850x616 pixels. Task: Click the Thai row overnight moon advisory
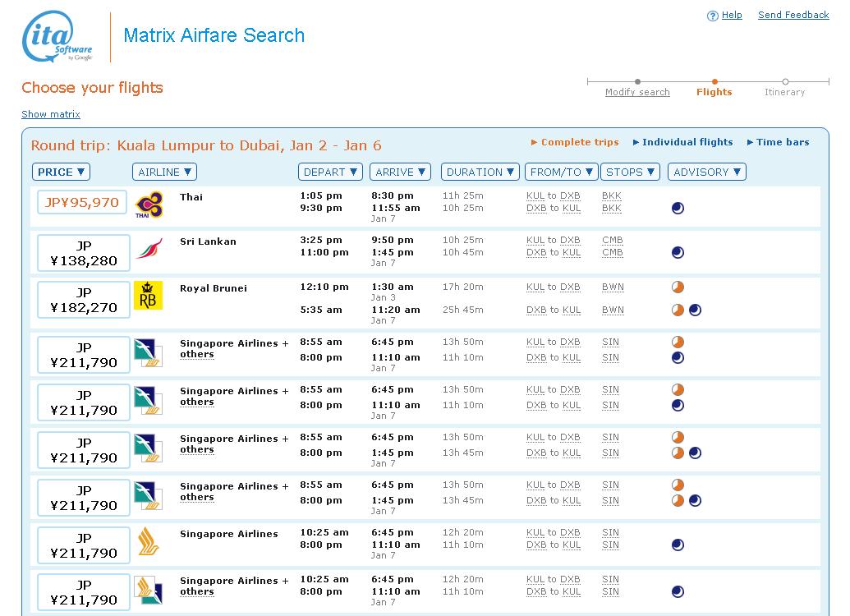(678, 209)
